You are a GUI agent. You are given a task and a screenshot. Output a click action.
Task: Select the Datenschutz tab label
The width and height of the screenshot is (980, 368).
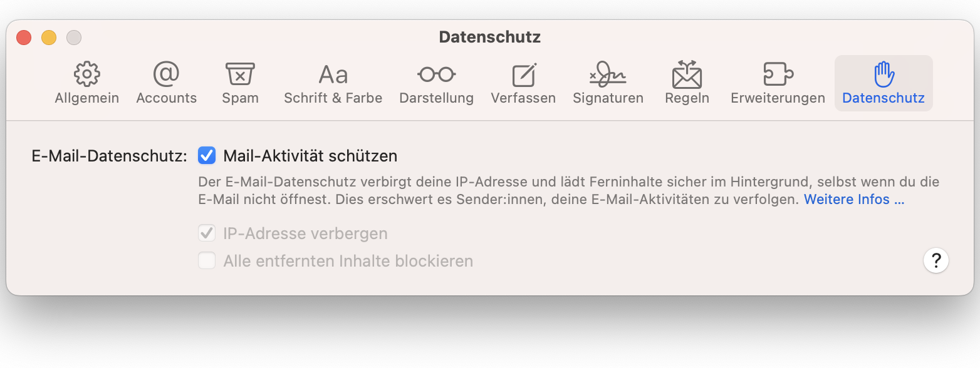(884, 98)
